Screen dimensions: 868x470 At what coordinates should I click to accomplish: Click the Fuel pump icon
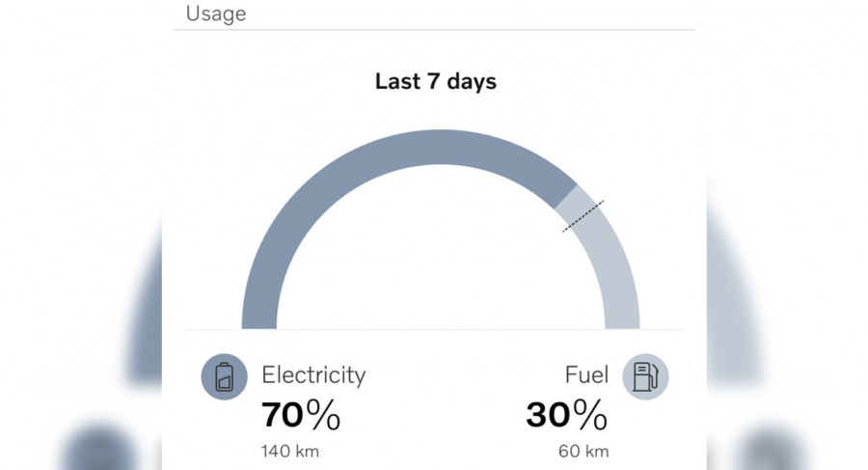pyautogui.click(x=645, y=375)
